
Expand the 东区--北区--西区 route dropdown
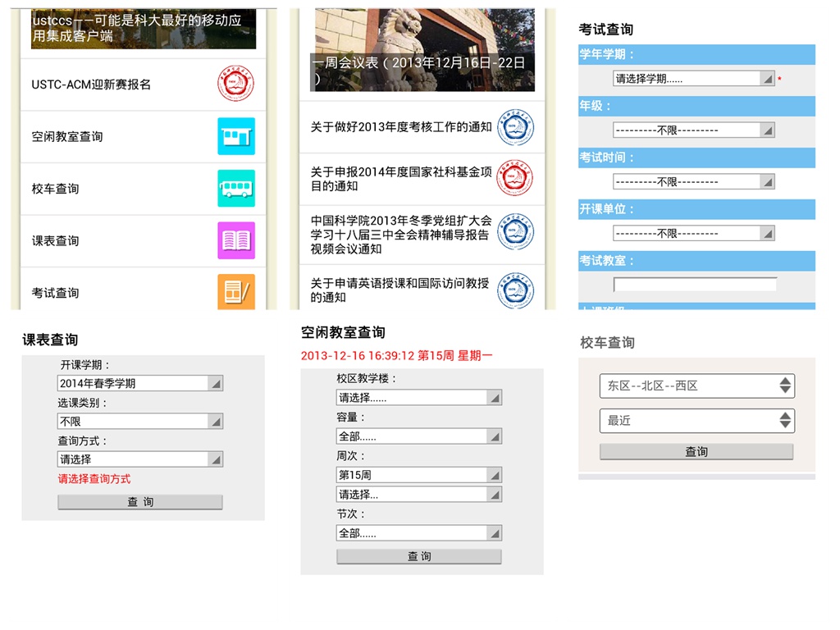[696, 386]
